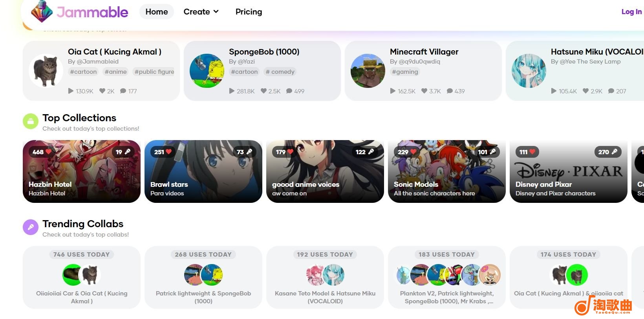This screenshot has width=644, height=319.
Task: Open the goood anime voices collection
Action: point(325,171)
